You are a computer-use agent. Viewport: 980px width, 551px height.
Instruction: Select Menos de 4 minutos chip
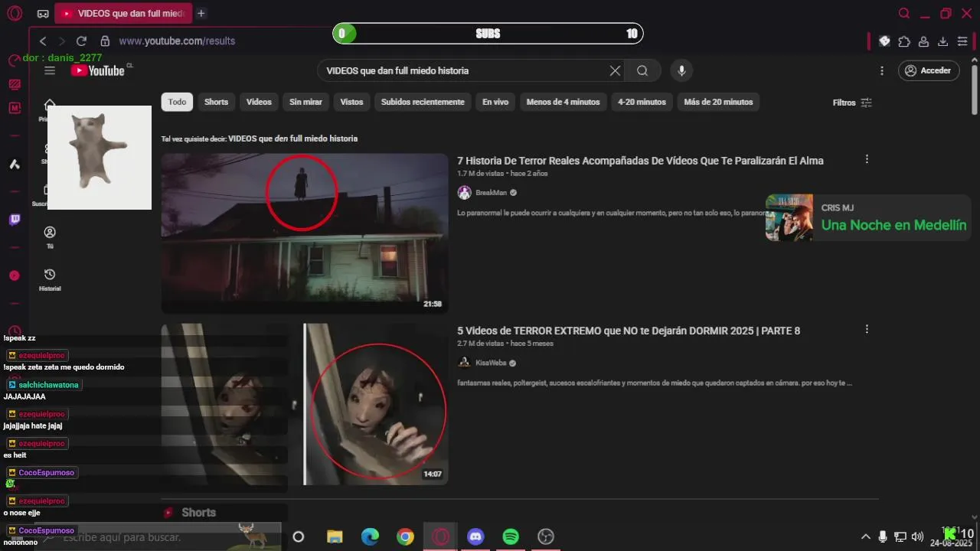click(x=563, y=102)
